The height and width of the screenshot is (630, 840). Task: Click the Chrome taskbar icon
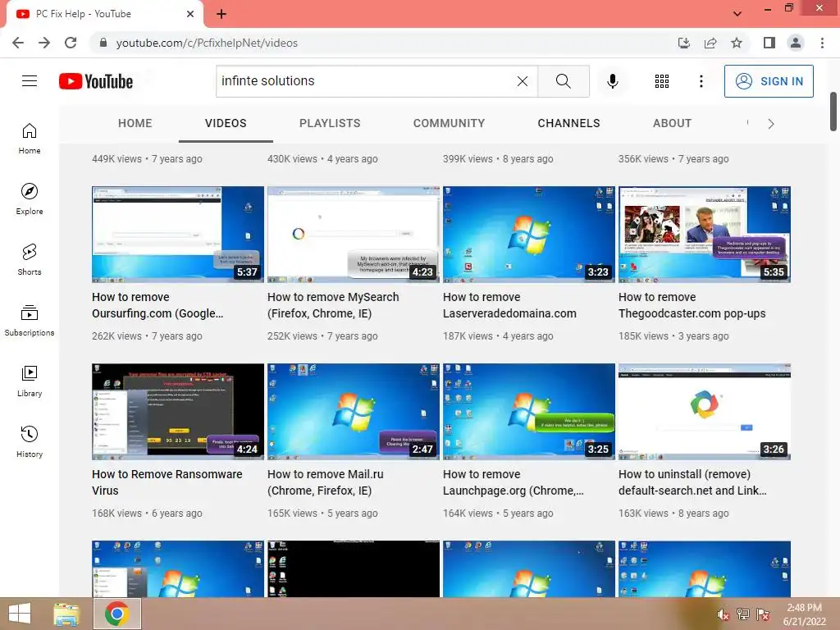click(116, 614)
